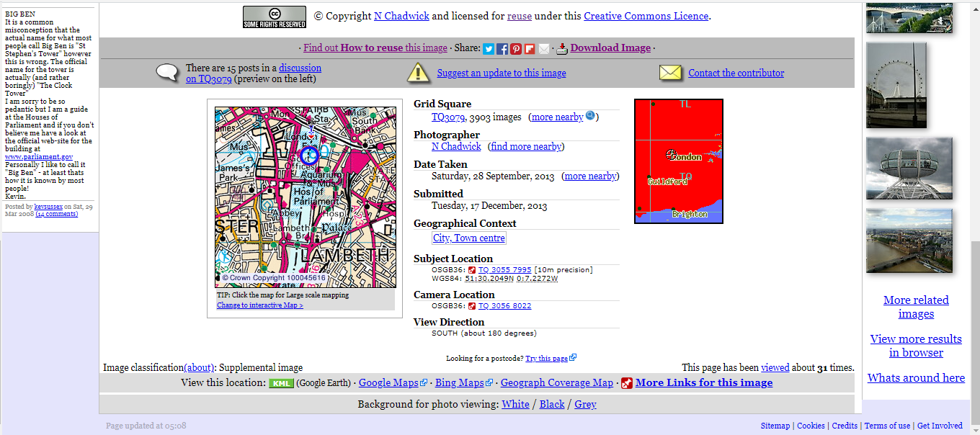The width and height of the screenshot is (980, 435).
Task: Set photo viewing background to Grey
Action: coord(585,404)
